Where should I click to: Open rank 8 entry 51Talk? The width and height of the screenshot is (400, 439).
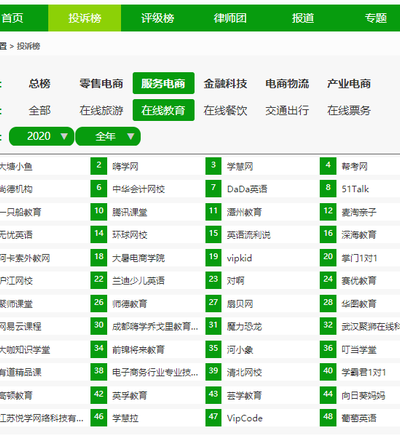[x=355, y=189]
